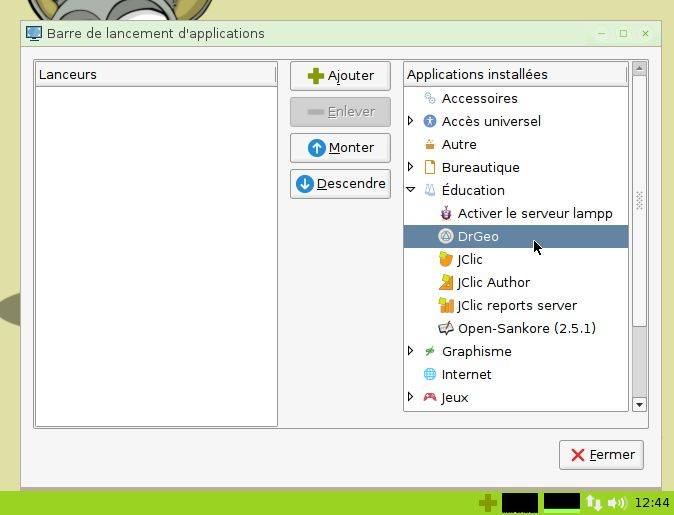The image size is (674, 515).
Task: Click the Autre category icon
Action: pyautogui.click(x=429, y=144)
